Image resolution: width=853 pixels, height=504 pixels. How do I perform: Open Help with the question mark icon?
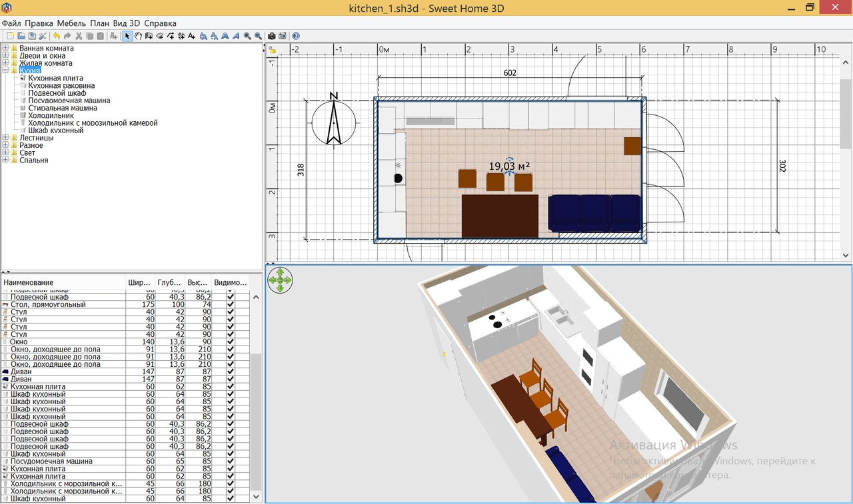pyautogui.click(x=296, y=36)
